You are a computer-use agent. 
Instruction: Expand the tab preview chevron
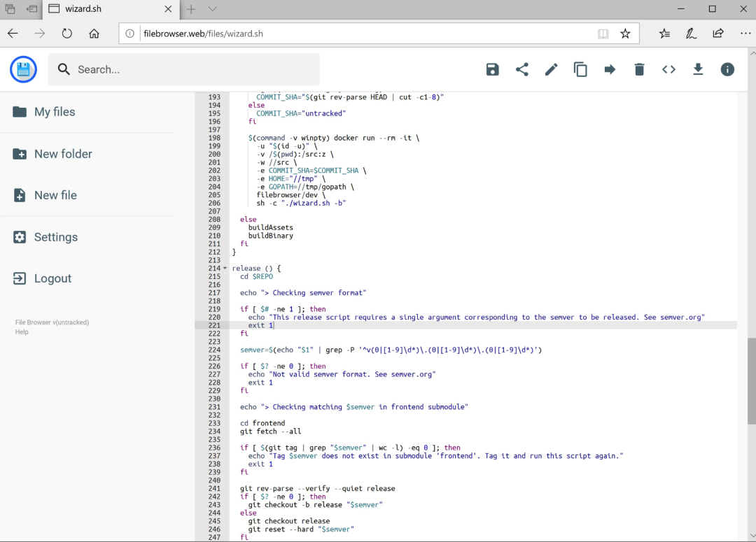point(213,8)
